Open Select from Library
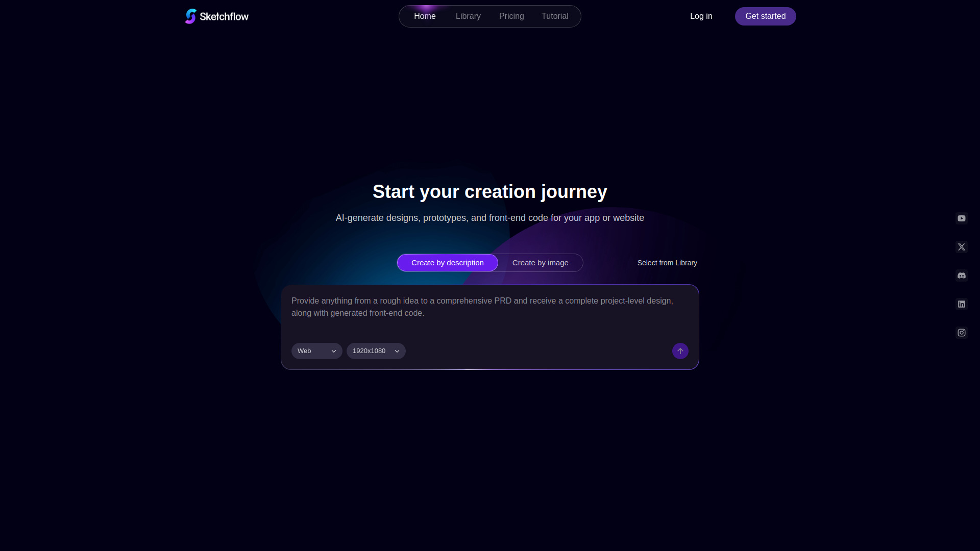 (667, 262)
